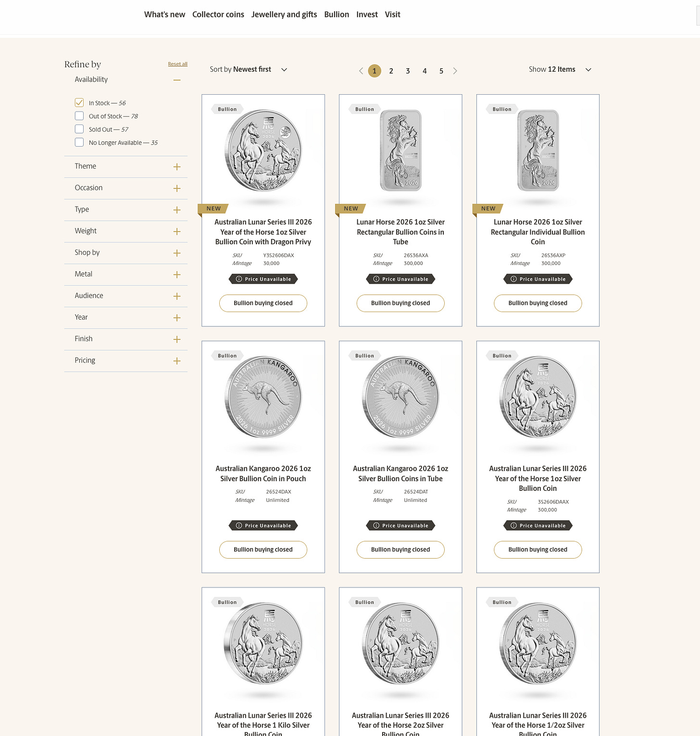The image size is (700, 736).
Task: Expand the Weight filter
Action: coord(177,232)
